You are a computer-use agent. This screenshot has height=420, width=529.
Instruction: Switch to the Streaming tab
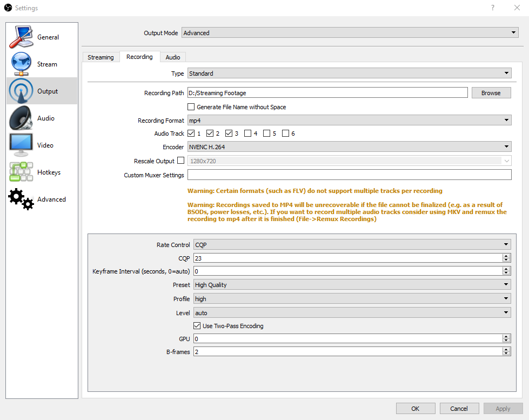(x=101, y=57)
